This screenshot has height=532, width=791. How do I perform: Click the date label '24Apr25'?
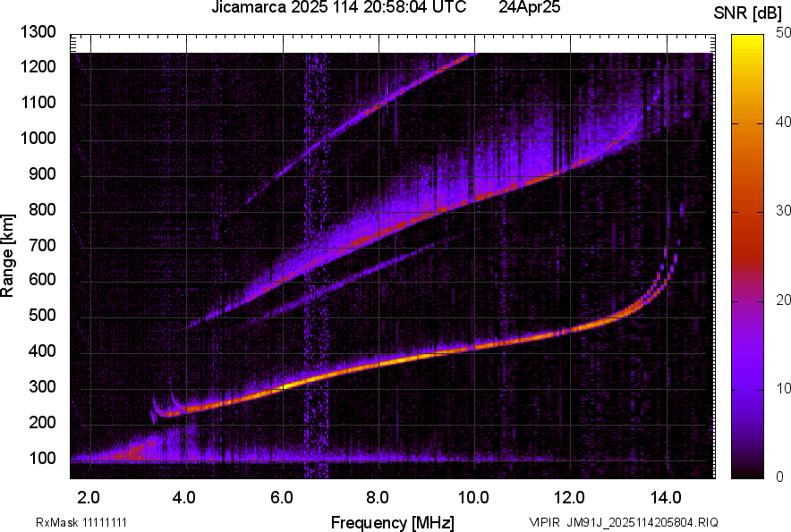point(529,7)
